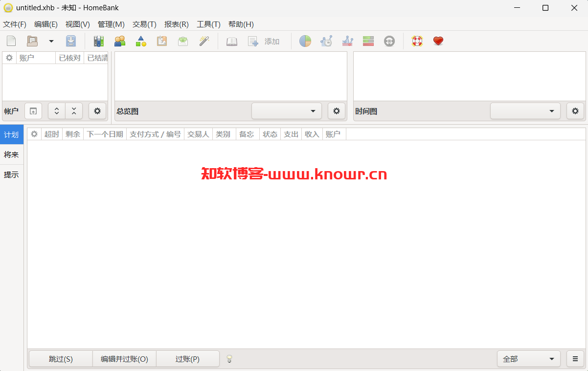Open the accounts manager (books icon)
The image size is (588, 371).
pos(99,42)
